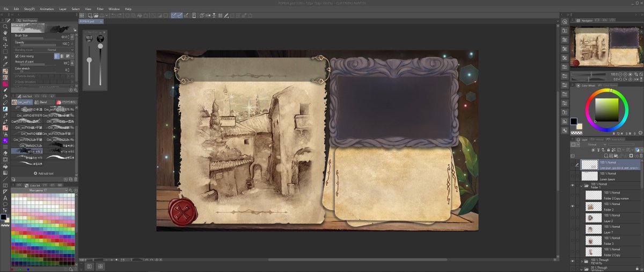Expand the 100% Through folder group
This screenshot has width=644, height=272.
582,261
